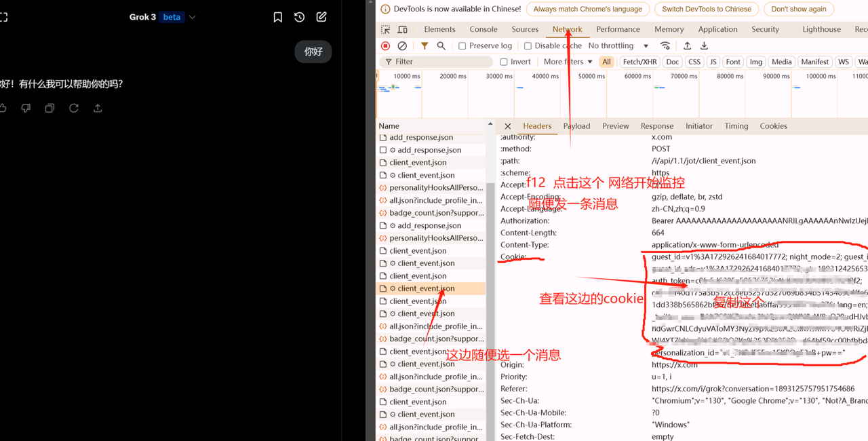Open Grok 3 model selector chevron
Image resolution: width=868 pixels, height=441 pixels.
coord(192,18)
